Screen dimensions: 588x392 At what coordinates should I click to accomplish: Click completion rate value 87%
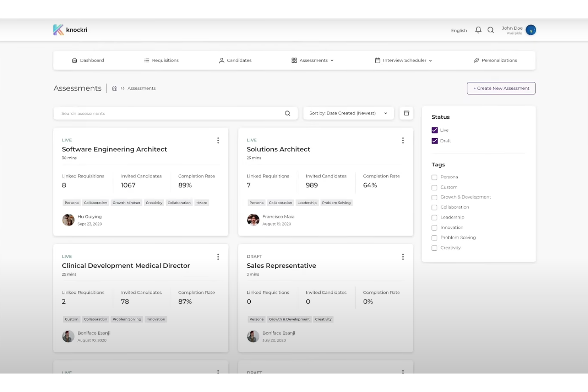point(185,301)
